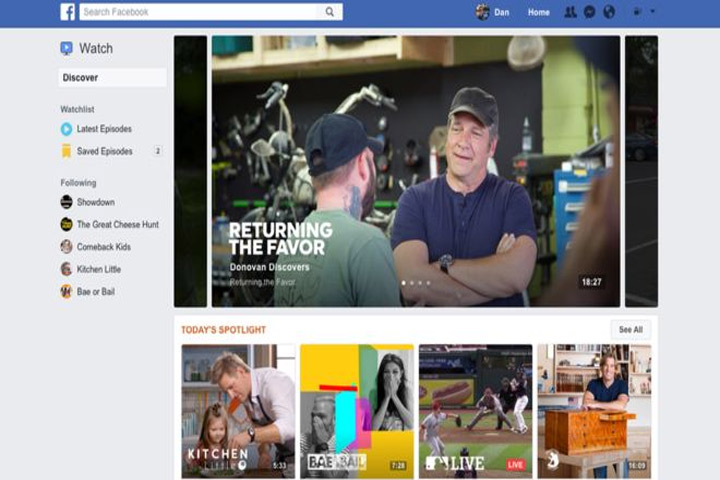The width and height of the screenshot is (720, 480).
Task: Open the Showdown show
Action: [96, 202]
